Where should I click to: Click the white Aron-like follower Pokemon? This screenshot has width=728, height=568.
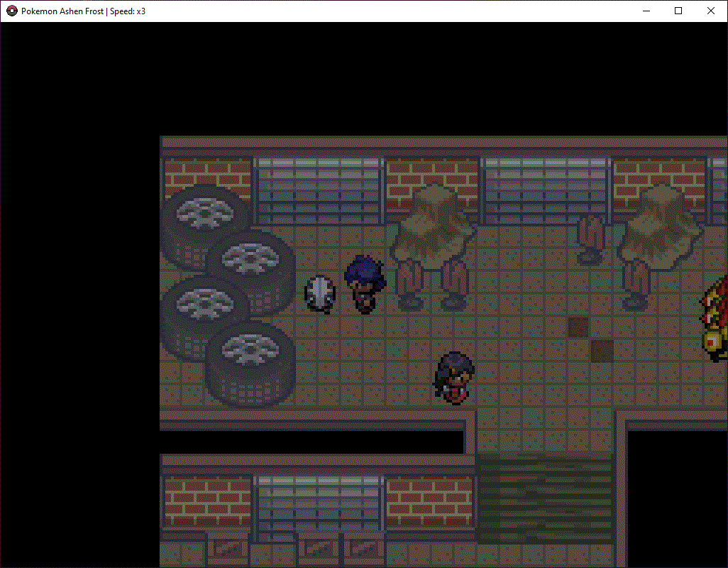click(320, 294)
